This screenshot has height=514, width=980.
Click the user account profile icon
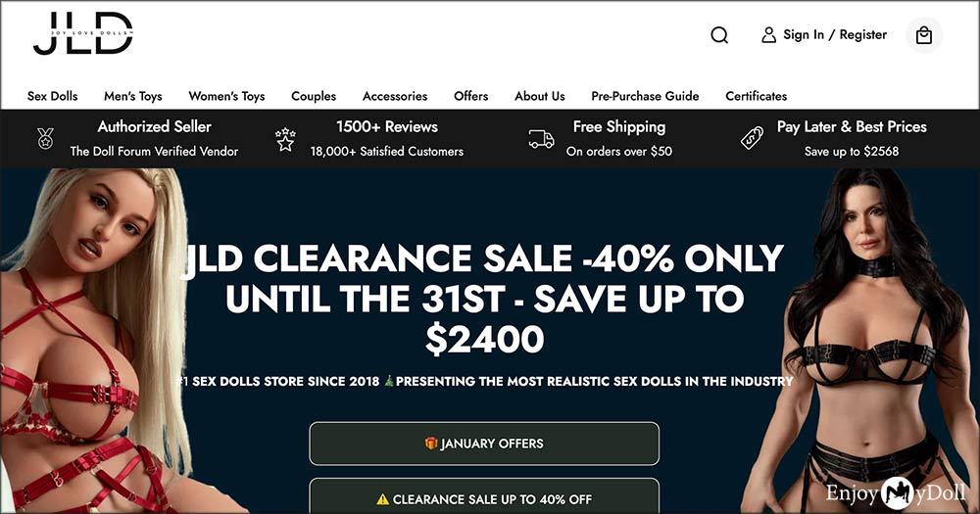(x=768, y=35)
